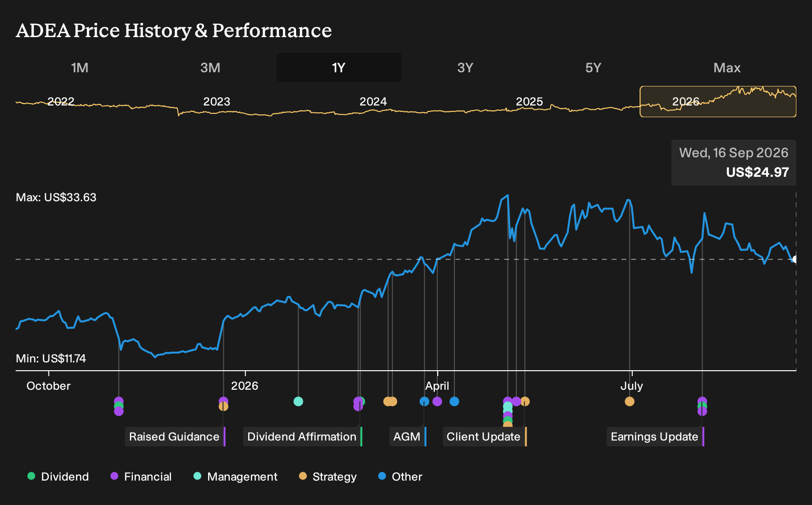This screenshot has width=812, height=505.
Task: Click the April axis label
Action: (x=437, y=386)
